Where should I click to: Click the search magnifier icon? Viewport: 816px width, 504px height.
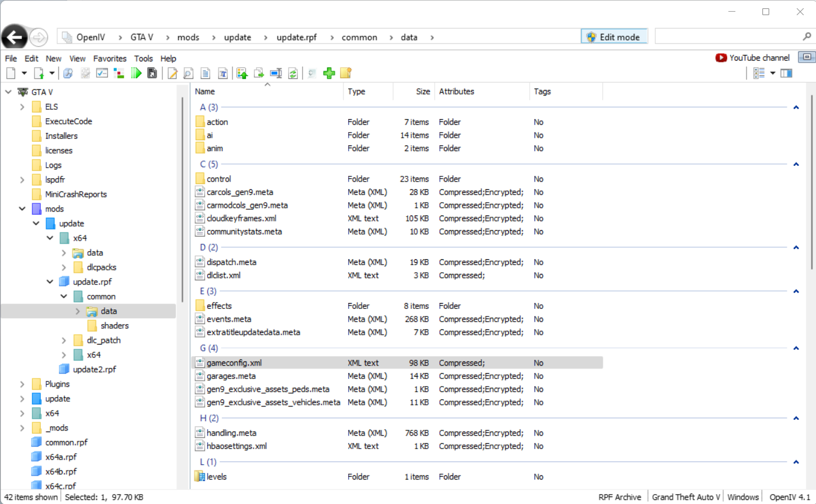806,36
